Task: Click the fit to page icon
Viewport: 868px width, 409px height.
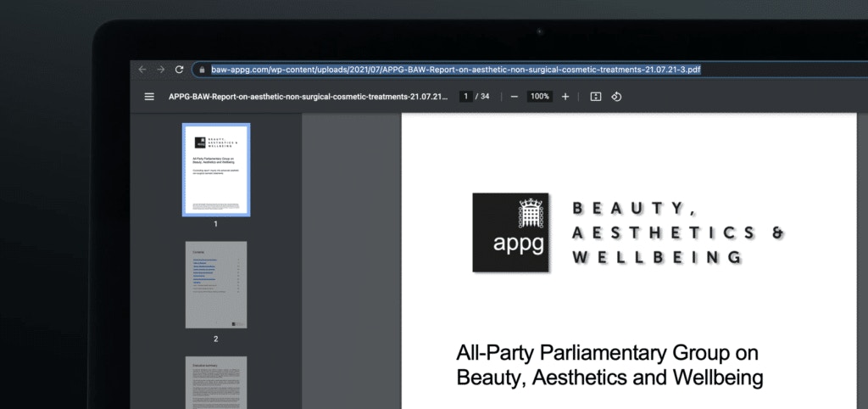Action: pos(595,97)
